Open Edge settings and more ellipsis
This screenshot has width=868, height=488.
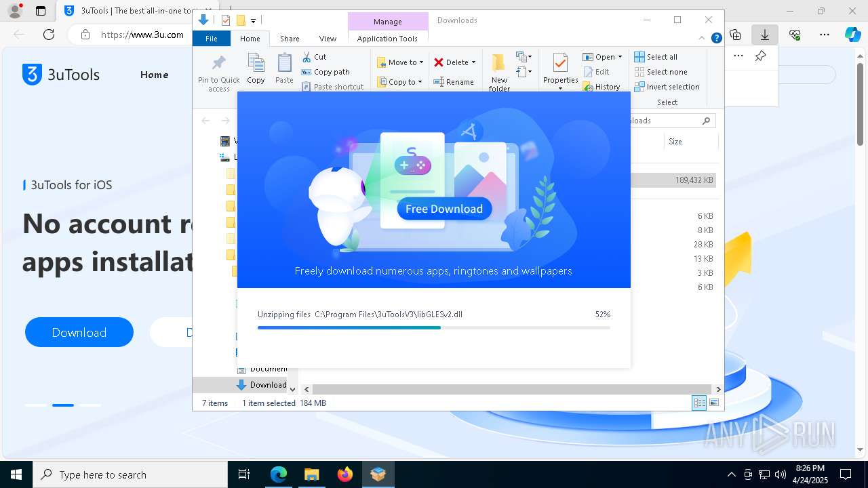tap(825, 35)
